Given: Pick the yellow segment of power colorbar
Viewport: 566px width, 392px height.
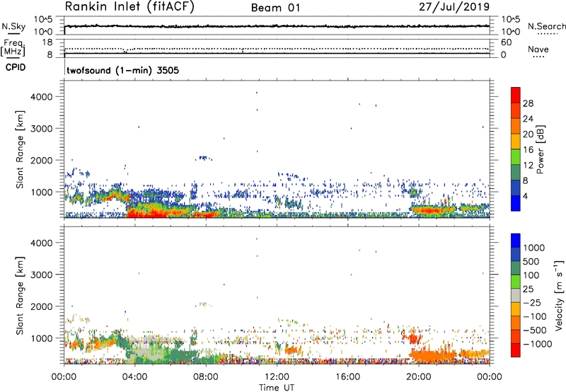Looking at the screenshot, I should coord(516,142).
